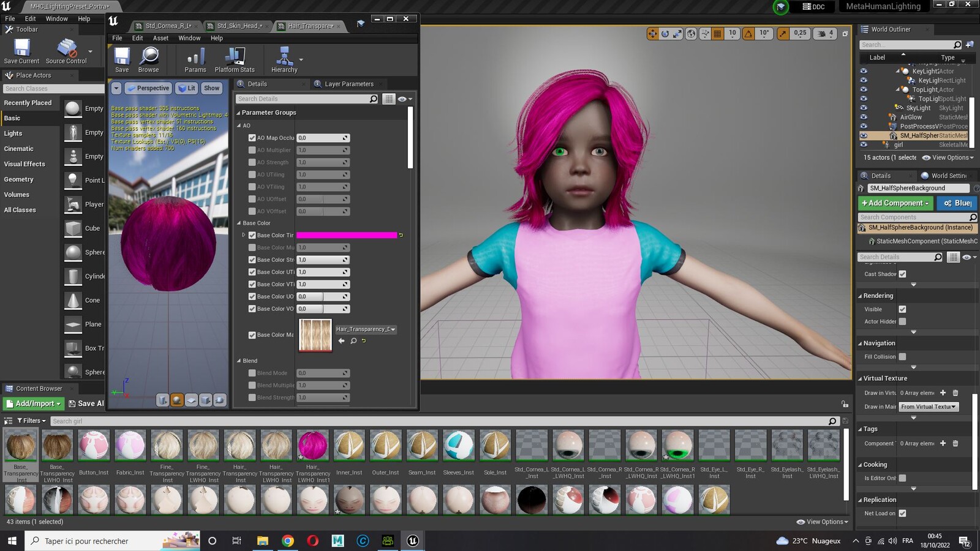This screenshot has height=551, width=980.
Task: Browse to Hair_Transparency texture magnifier icon
Action: tap(353, 341)
